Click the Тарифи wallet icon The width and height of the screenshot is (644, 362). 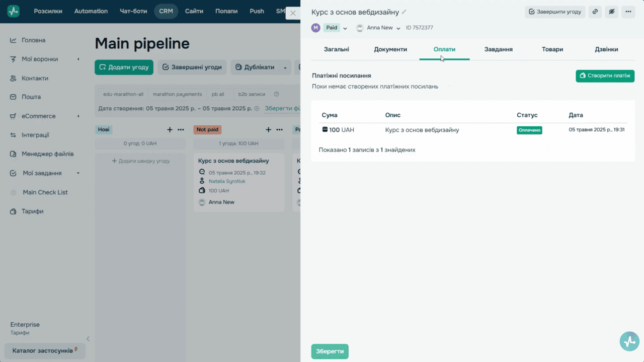(x=14, y=211)
